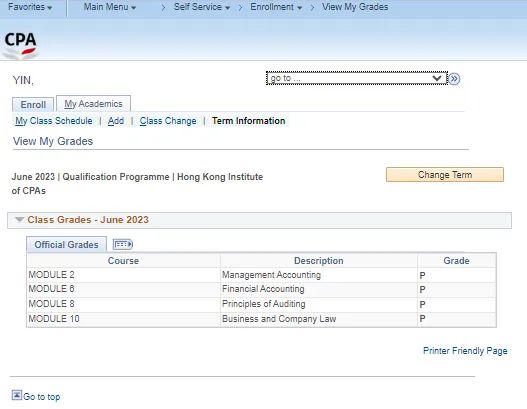Screen dimensions: 527x409
Task: Click the Go to top arrow icon
Action: (17, 395)
